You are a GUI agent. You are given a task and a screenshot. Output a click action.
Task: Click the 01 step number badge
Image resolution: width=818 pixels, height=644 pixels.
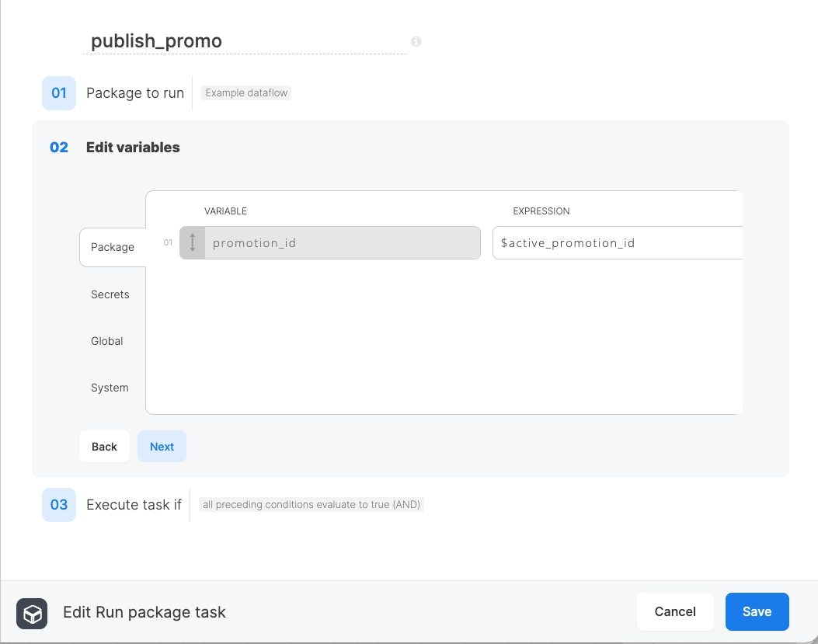click(x=59, y=93)
